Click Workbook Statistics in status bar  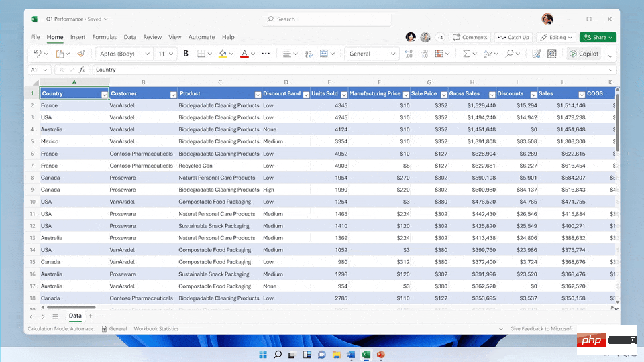[156, 328]
